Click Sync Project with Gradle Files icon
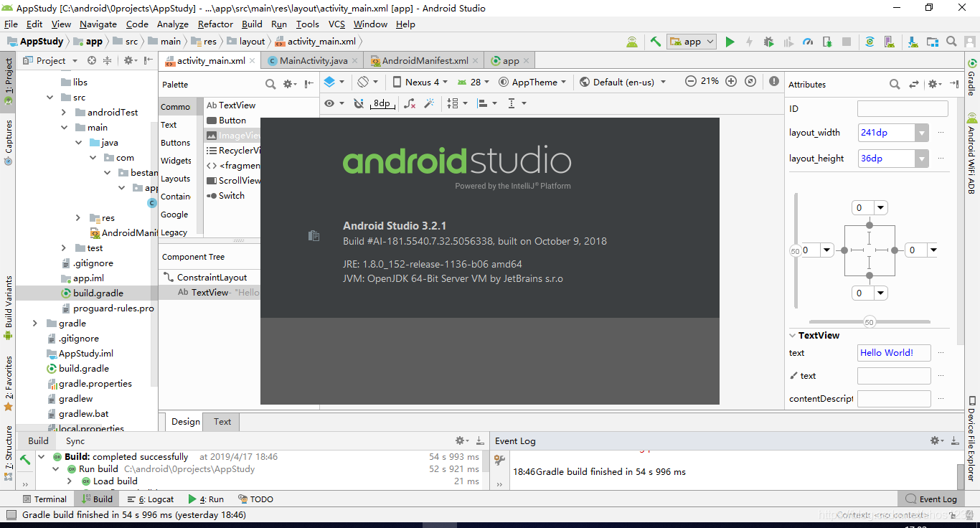980x528 pixels. 870,42
